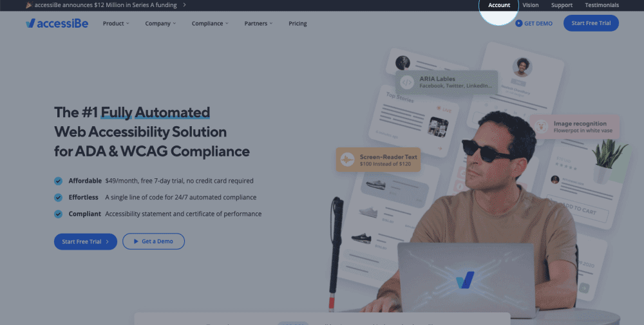Expand the Product dropdown menu
The height and width of the screenshot is (325, 644).
(x=116, y=23)
